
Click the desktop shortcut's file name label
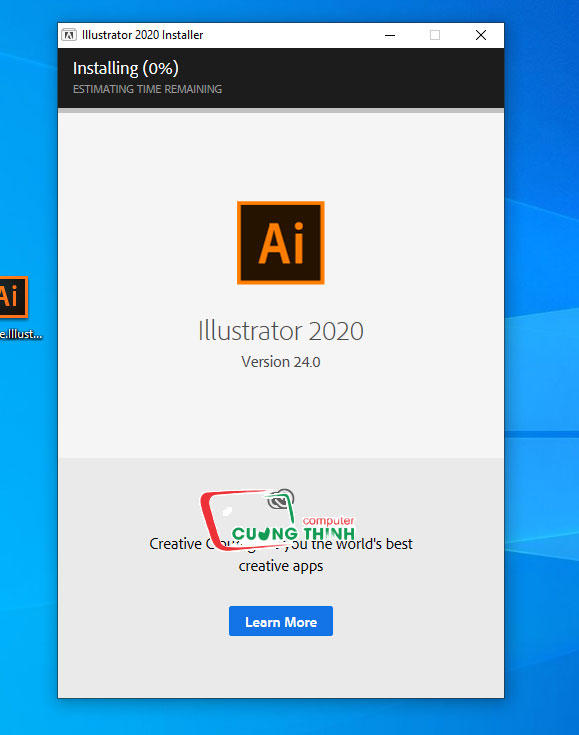pos(21,334)
